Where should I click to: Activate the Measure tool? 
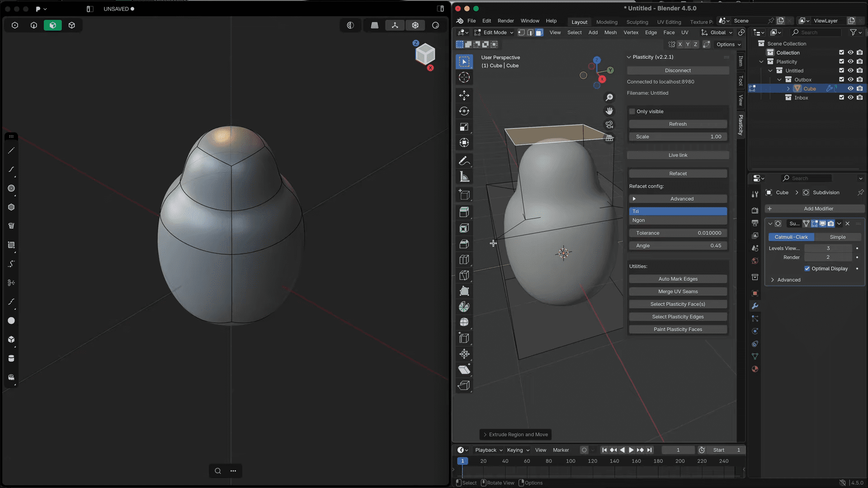pos(464,176)
